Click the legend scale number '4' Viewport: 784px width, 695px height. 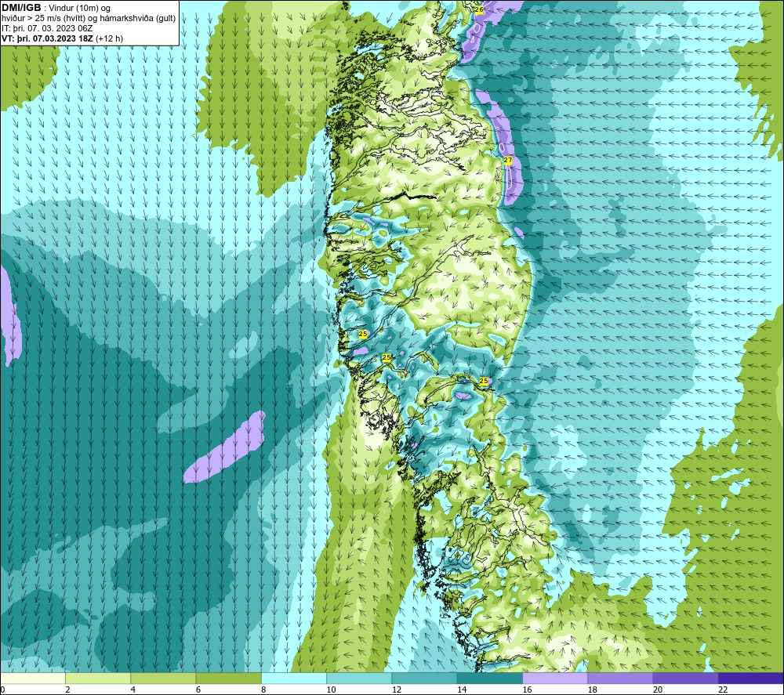click(x=133, y=690)
